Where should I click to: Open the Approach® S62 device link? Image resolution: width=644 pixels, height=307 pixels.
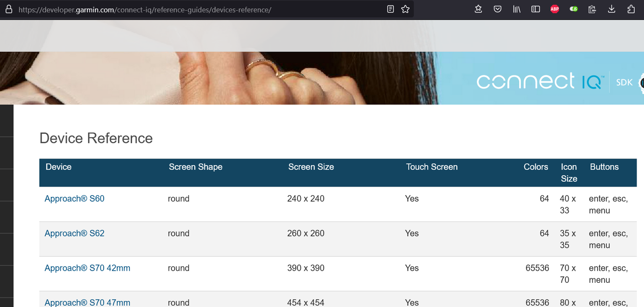74,234
